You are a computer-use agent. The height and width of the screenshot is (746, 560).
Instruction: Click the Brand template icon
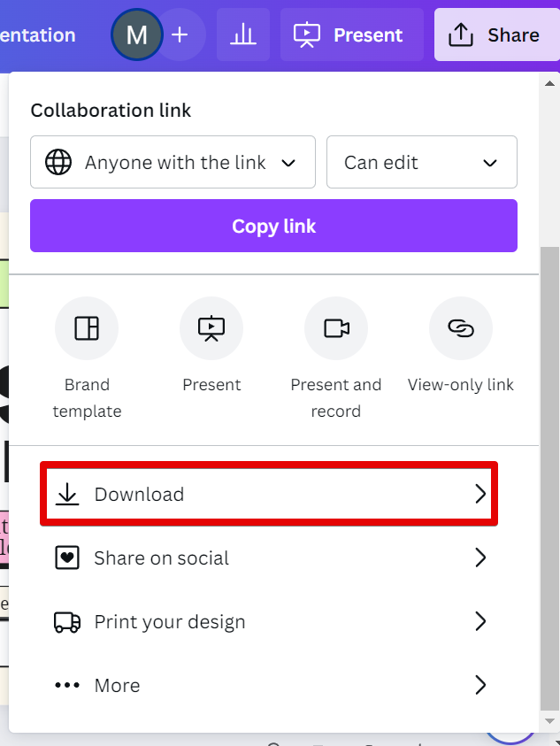pos(87,328)
